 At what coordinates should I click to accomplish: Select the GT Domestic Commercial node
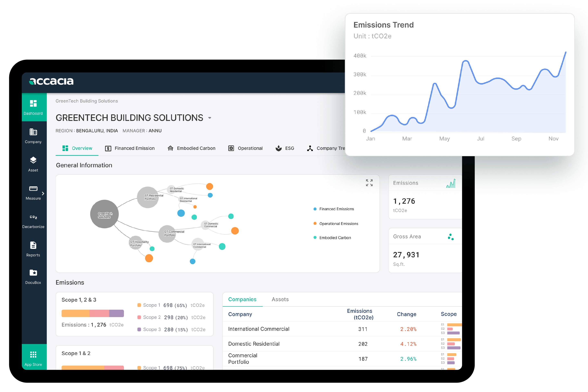coord(206,225)
